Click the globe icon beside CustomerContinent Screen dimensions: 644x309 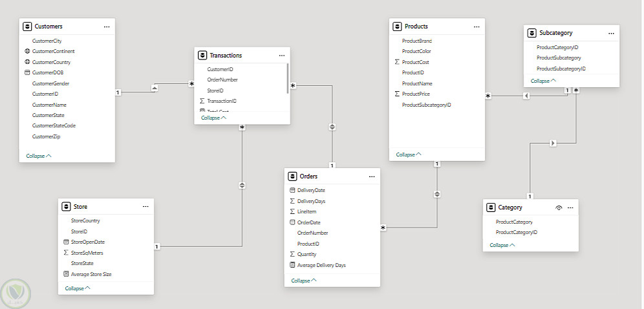click(x=27, y=51)
